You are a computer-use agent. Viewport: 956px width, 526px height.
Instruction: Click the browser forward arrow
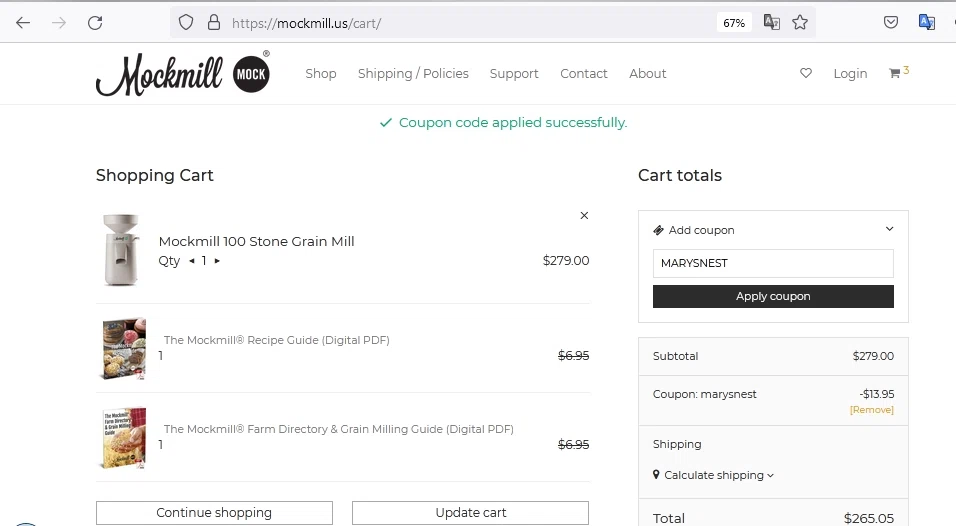[x=59, y=23]
